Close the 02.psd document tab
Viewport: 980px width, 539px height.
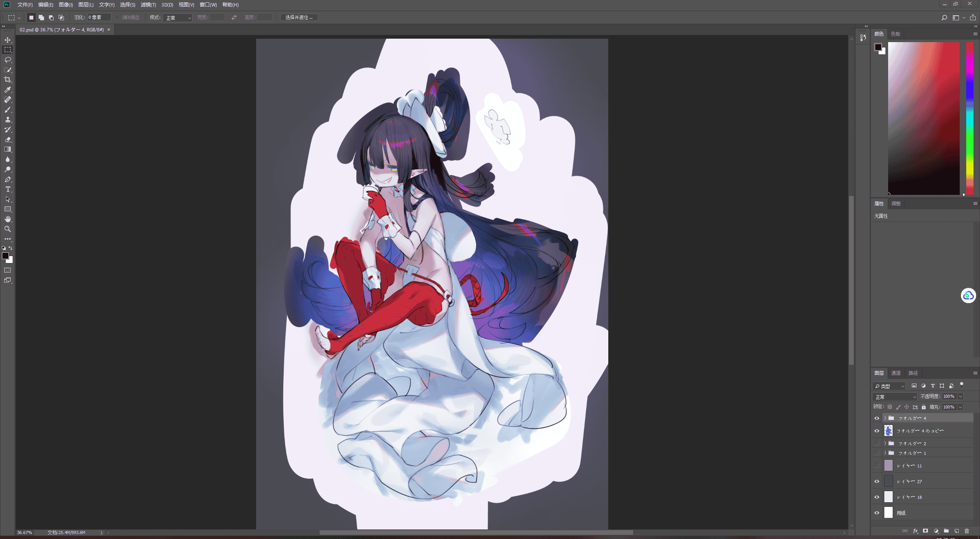click(109, 29)
